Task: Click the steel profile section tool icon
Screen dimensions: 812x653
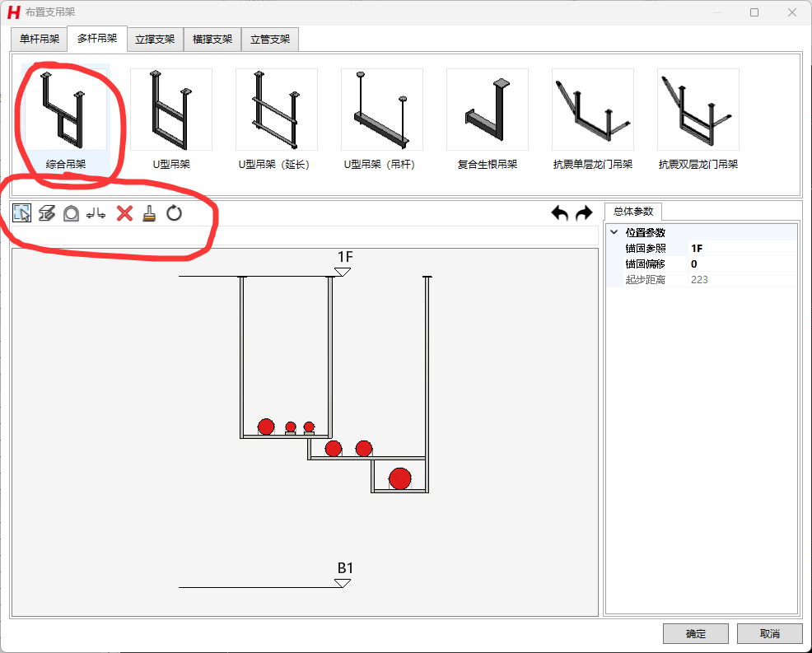Action: pyautogui.click(x=47, y=212)
